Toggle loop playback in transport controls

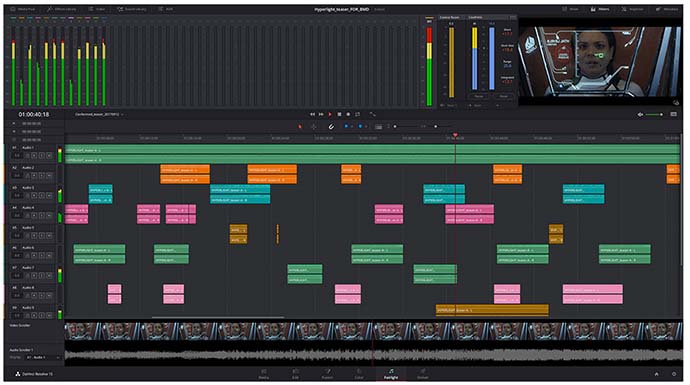[x=357, y=114]
